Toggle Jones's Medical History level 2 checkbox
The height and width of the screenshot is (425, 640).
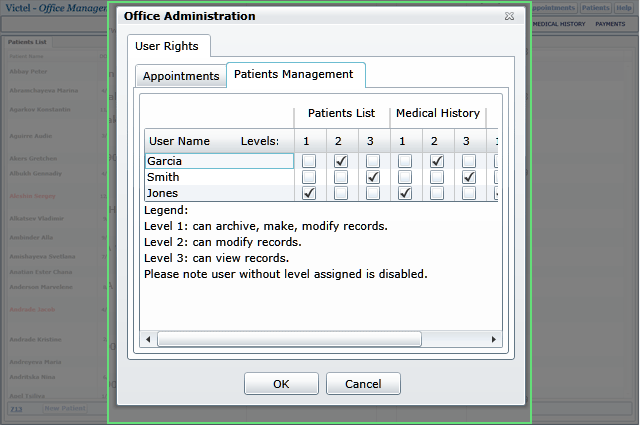437,193
